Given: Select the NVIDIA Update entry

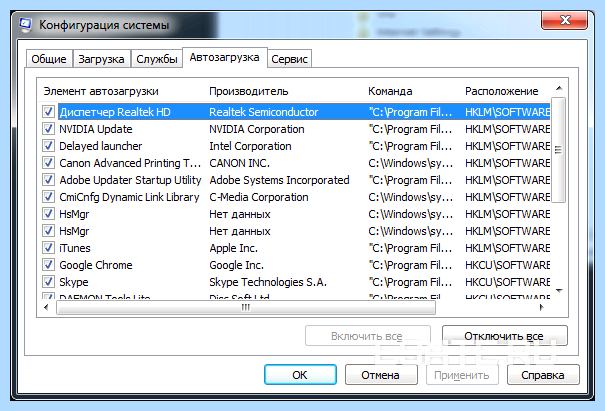Looking at the screenshot, I should (96, 129).
